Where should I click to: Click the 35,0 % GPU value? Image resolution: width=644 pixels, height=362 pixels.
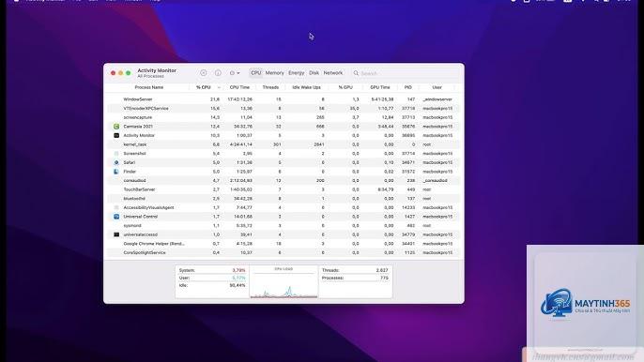[355, 109]
